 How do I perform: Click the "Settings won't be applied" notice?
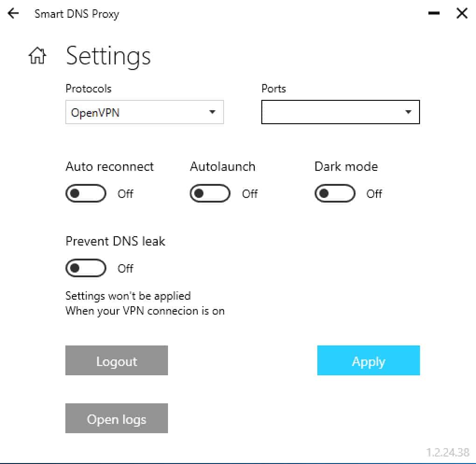128,296
